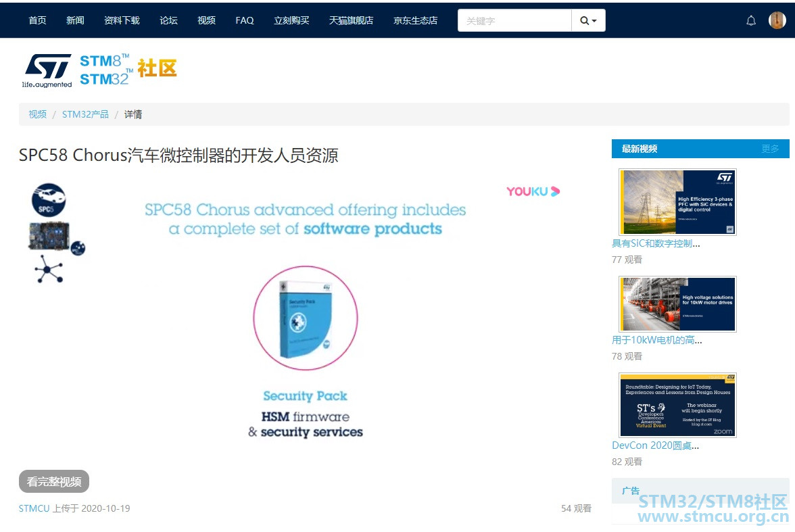This screenshot has width=795, height=532.
Task: Click the search magnifier dropdown button
Action: click(x=589, y=20)
